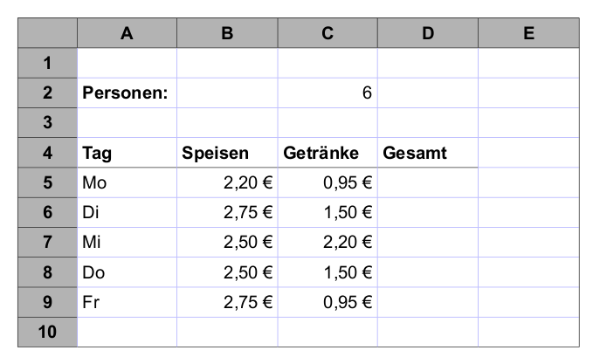
Task: Click the 'Fr' day cell
Action: [127, 301]
